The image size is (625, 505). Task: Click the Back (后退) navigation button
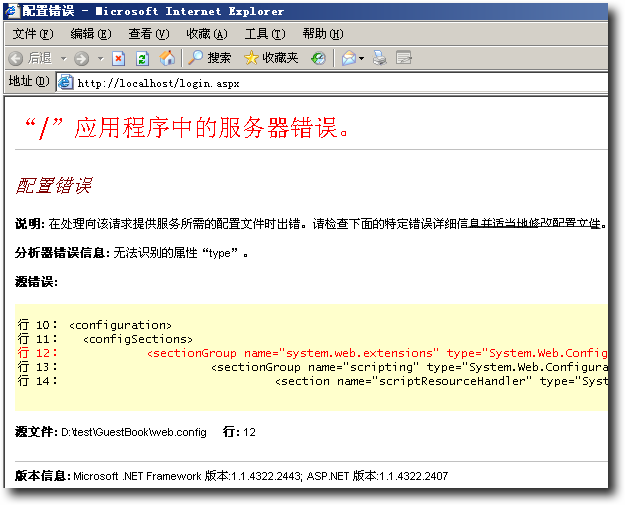(30, 58)
